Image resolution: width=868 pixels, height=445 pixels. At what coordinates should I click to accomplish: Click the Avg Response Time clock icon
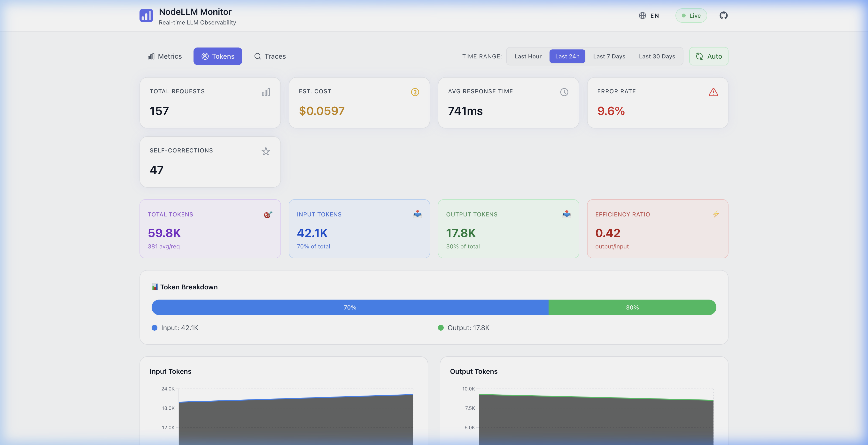click(x=564, y=92)
